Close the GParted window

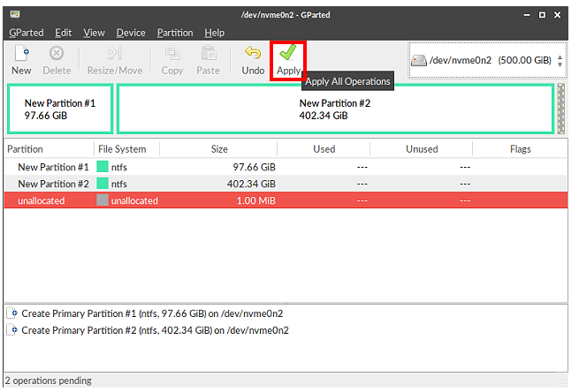(558, 15)
